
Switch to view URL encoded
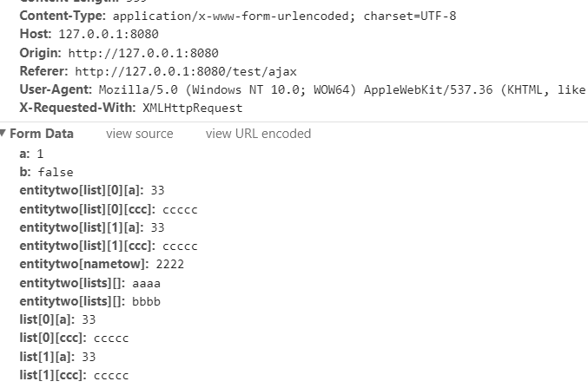pos(258,134)
